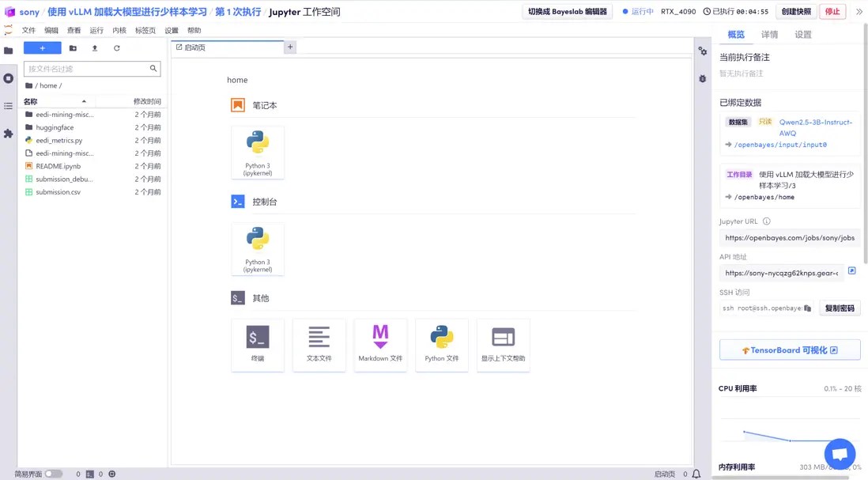Screen dimensions: 868x480
Task: Click the blue new launcher plus button
Action: [42, 48]
